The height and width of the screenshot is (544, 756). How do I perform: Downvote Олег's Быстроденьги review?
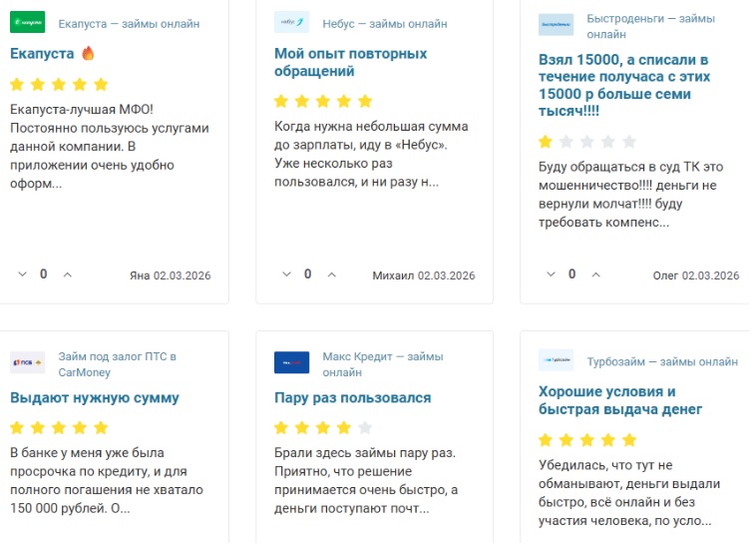552,274
